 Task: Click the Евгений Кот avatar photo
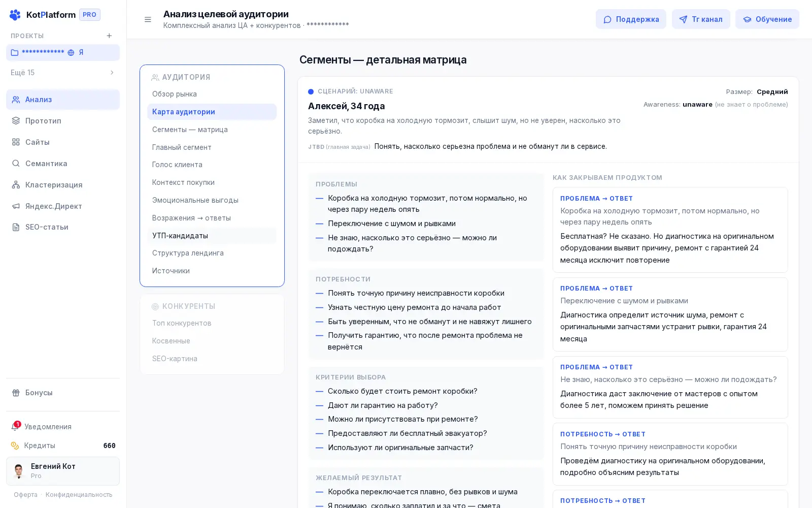point(19,471)
